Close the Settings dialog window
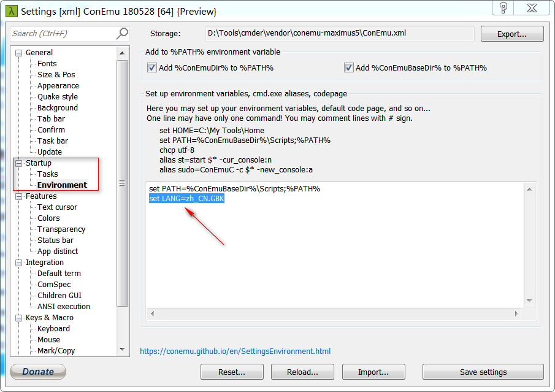 tap(532, 8)
